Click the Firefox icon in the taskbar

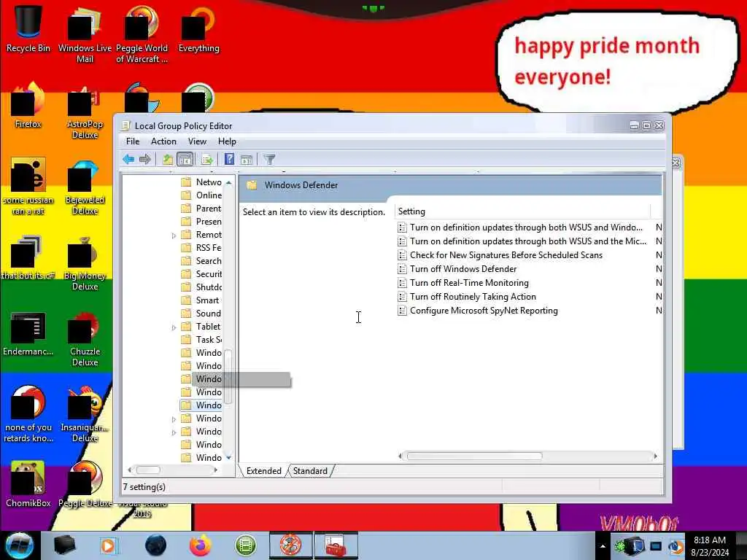200,545
